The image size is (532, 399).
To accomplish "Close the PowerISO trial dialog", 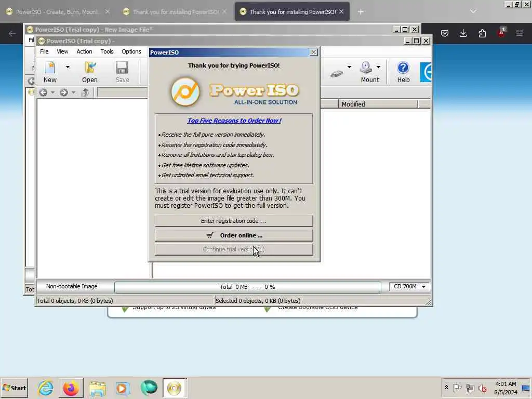I will tap(313, 52).
